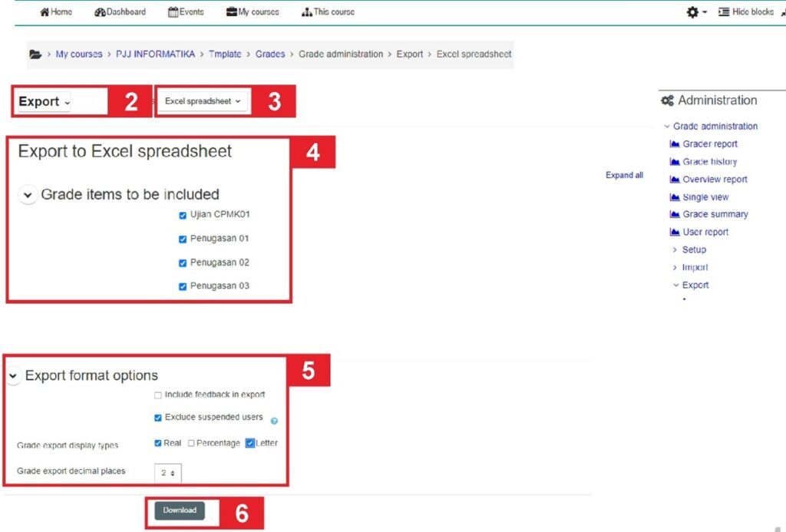Enable Include feedback in export checkbox
This screenshot has width=786, height=532.
point(158,395)
